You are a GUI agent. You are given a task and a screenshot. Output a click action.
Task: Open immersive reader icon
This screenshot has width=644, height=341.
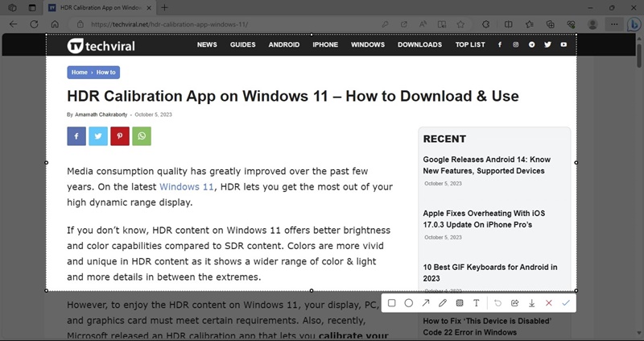(442, 24)
